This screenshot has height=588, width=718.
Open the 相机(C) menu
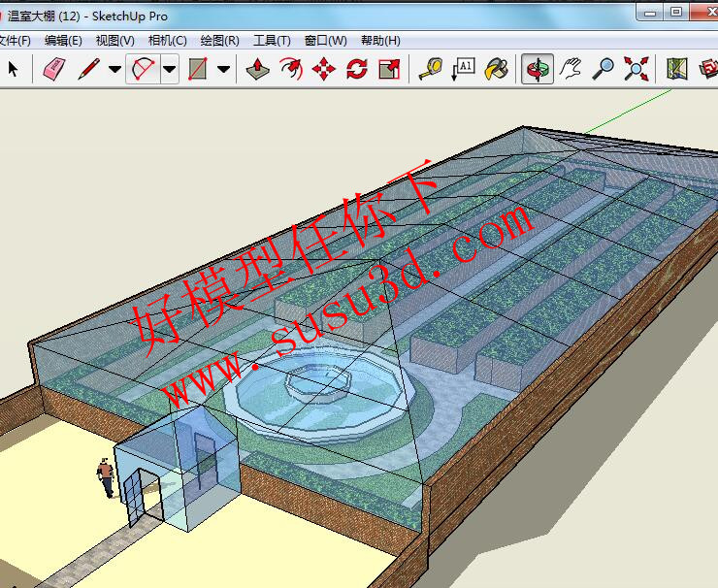coord(167,41)
